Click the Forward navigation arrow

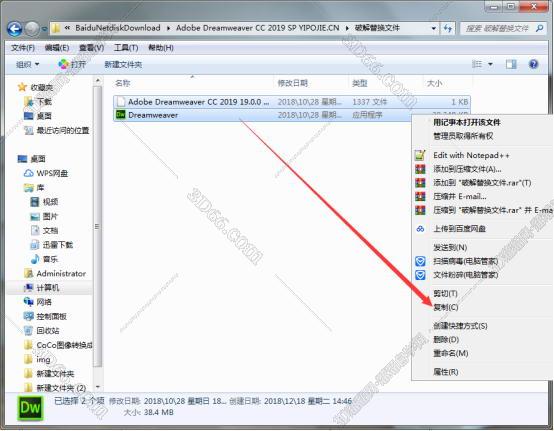click(x=32, y=29)
